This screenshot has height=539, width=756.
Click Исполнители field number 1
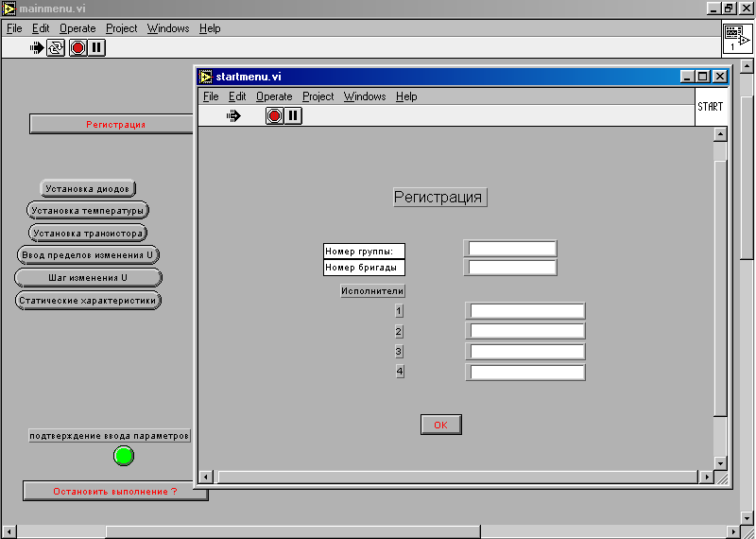click(x=525, y=311)
